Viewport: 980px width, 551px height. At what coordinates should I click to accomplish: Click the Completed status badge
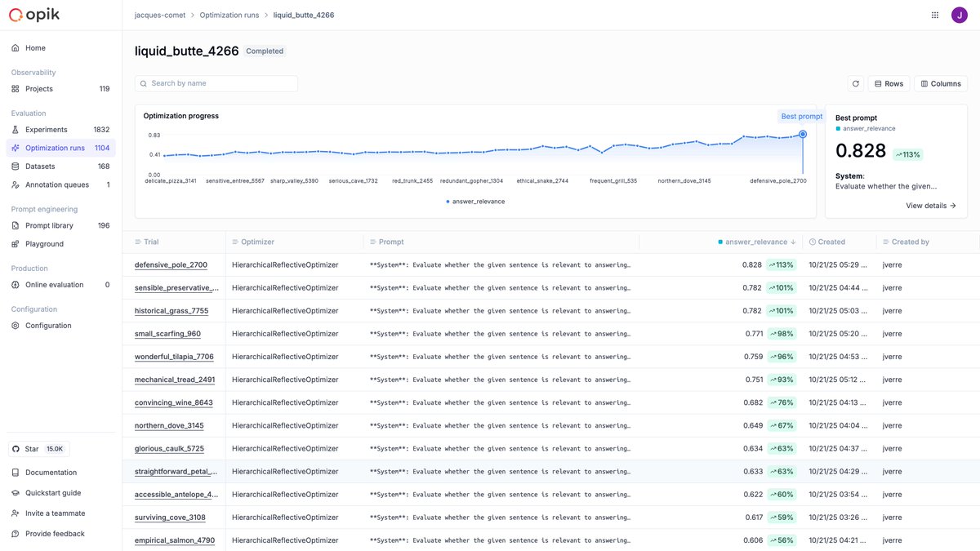click(x=265, y=51)
